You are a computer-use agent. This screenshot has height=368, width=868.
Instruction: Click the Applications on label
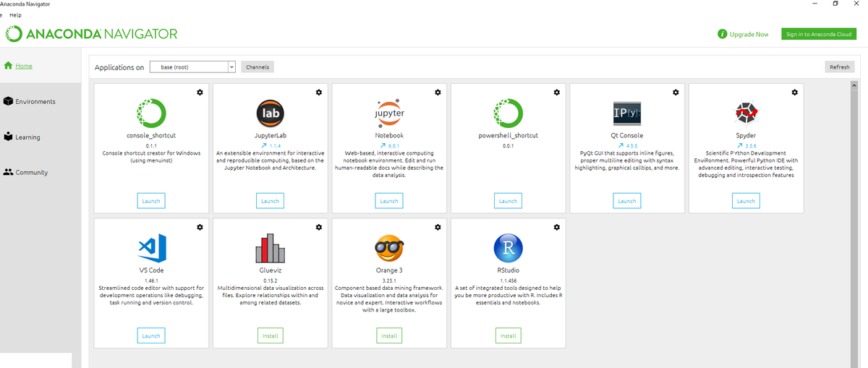(119, 67)
